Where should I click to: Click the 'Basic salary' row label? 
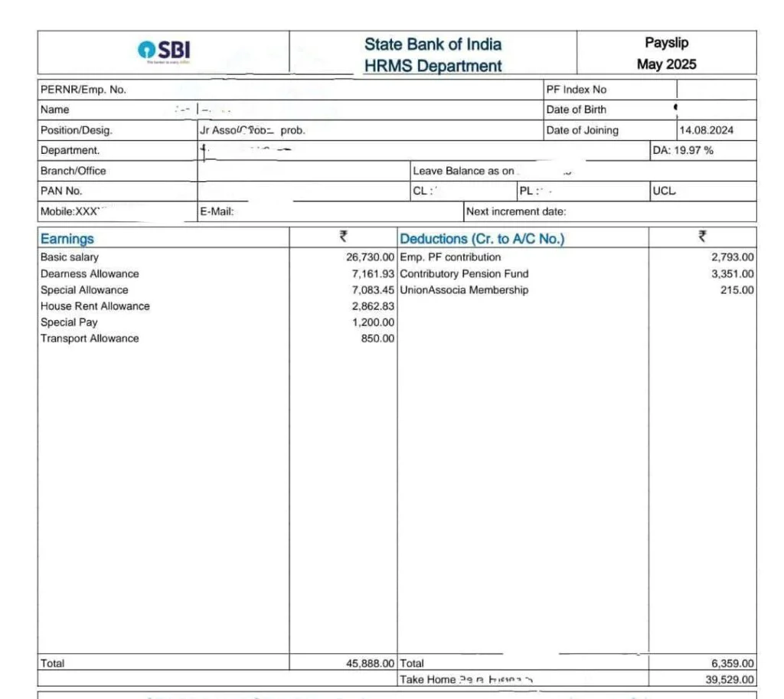coord(70,257)
